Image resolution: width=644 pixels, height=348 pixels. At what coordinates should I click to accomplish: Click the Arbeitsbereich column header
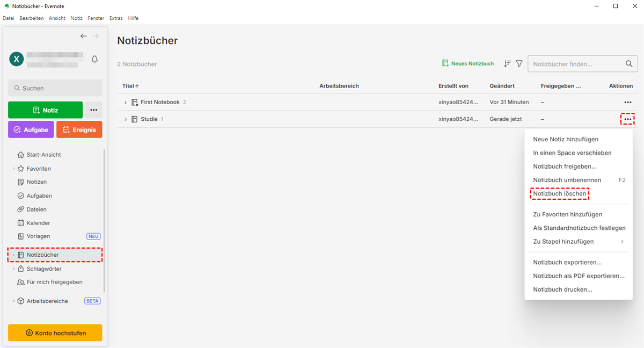tap(339, 86)
